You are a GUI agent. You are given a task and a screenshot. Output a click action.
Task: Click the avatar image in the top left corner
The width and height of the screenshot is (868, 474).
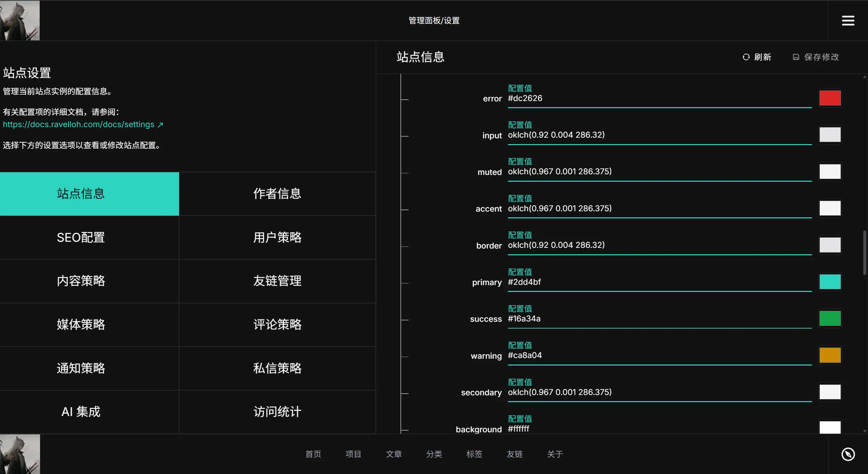[20, 20]
